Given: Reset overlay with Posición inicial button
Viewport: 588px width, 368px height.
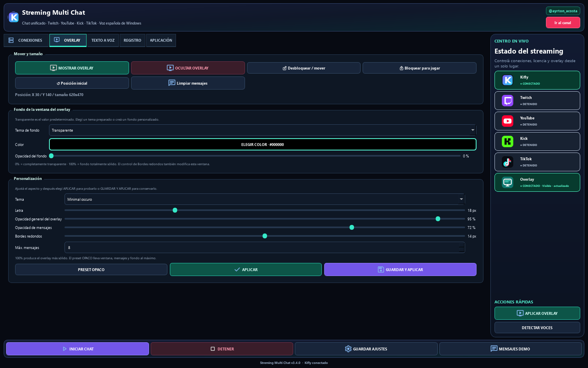Looking at the screenshot, I should click(x=72, y=83).
